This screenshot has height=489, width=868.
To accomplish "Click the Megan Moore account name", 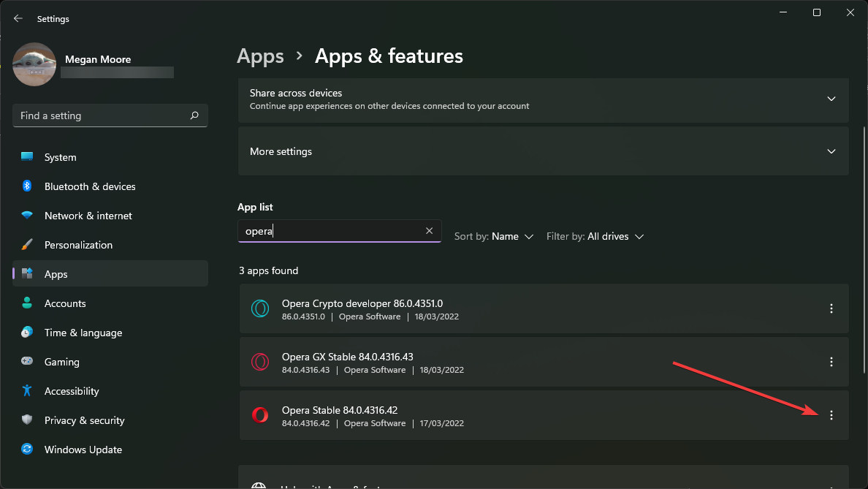I will tap(98, 59).
